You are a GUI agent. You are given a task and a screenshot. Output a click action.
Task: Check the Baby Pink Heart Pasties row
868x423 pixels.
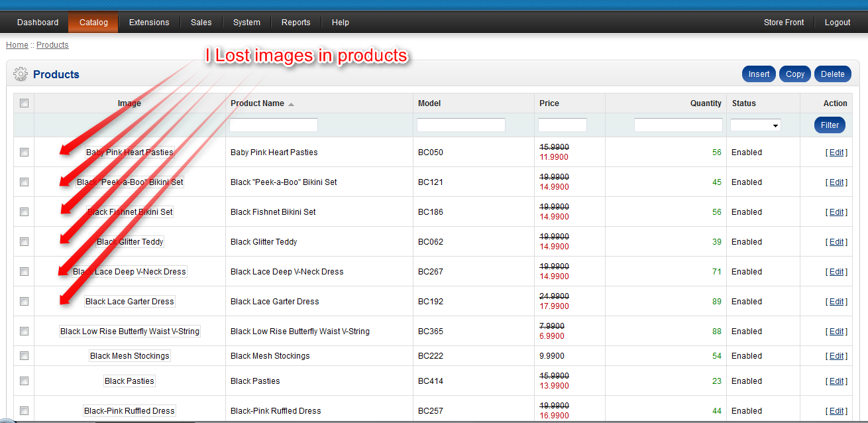24,152
